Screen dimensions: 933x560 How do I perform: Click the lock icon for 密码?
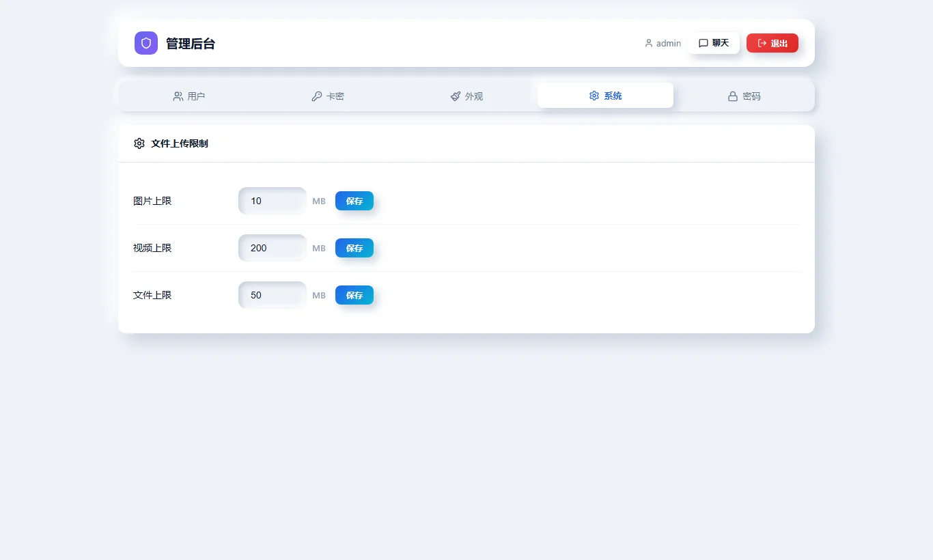(733, 96)
